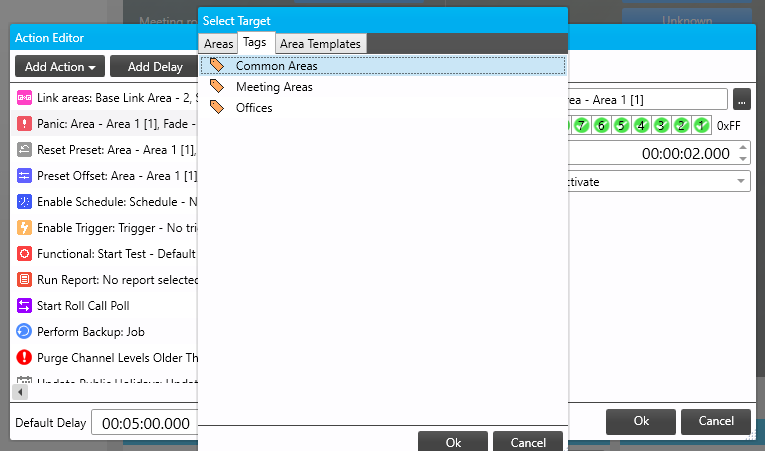
Task: Select the Enable Trigger action row
Action: tap(104, 227)
